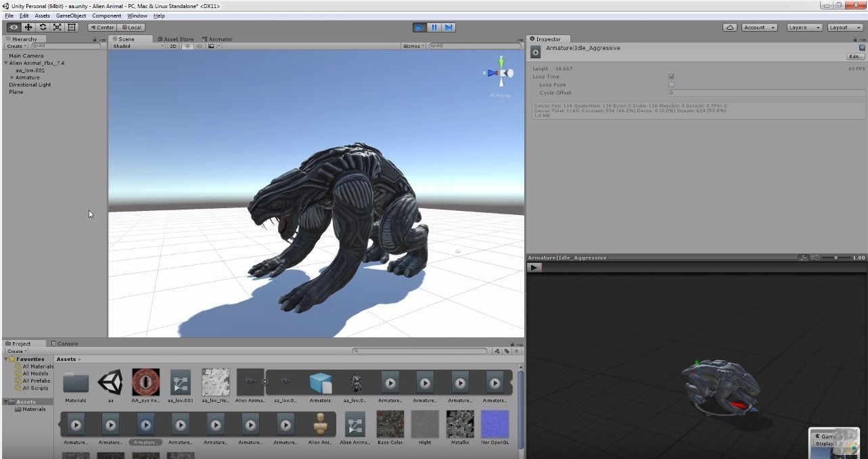The image size is (868, 459).
Task: Toggle scene lighting sun icon
Action: click(x=188, y=46)
